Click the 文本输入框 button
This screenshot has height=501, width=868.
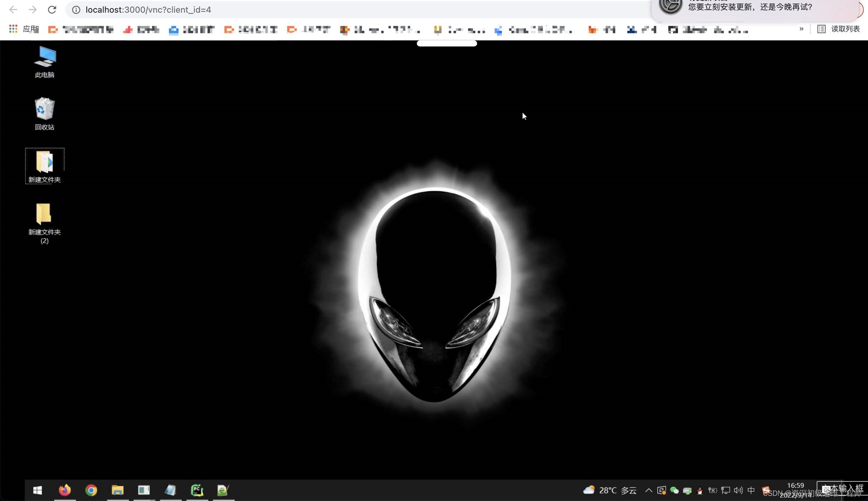point(842,488)
